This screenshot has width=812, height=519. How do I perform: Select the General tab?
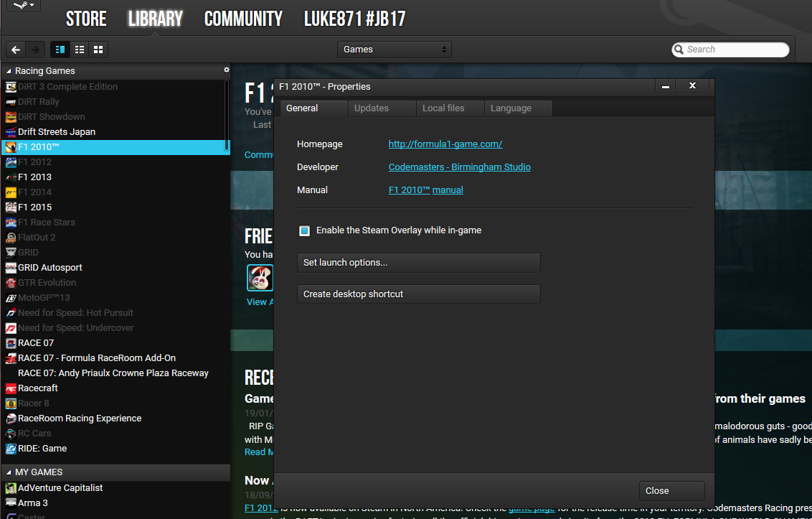point(313,108)
